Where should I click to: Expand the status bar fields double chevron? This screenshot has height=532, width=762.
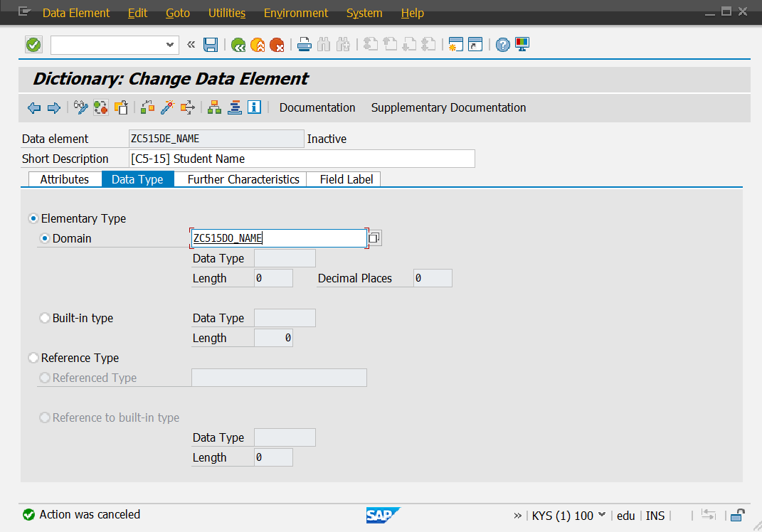(517, 516)
